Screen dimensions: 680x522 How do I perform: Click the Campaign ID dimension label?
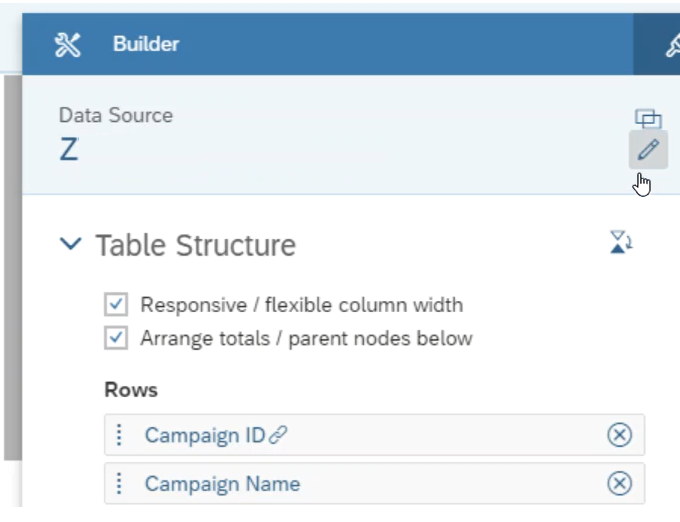205,435
